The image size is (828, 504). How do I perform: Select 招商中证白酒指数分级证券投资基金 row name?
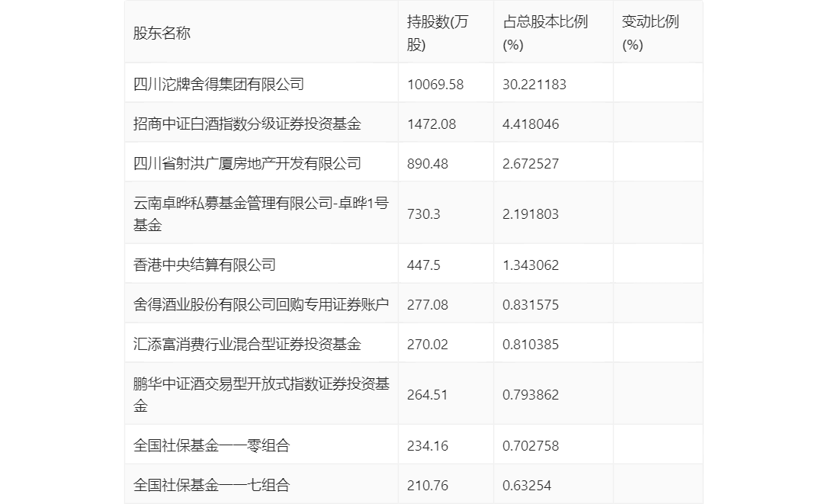pos(247,124)
